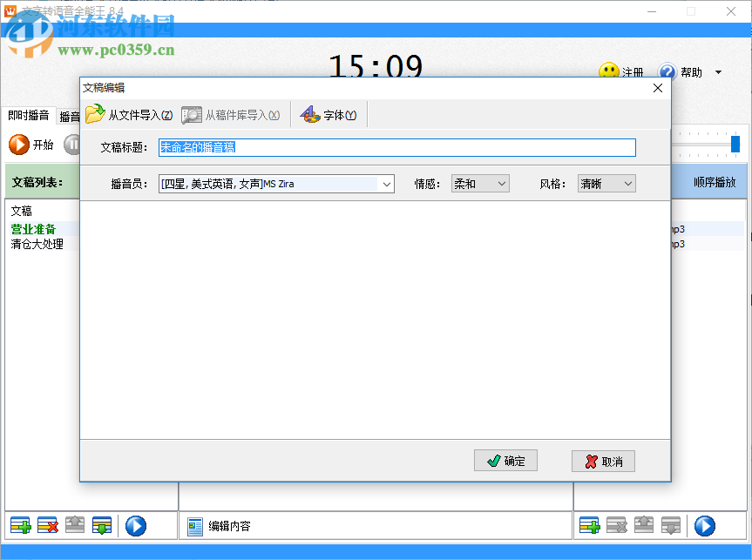Click the 文稿标题 title input field
Screen dimensions: 752x560
click(392, 148)
